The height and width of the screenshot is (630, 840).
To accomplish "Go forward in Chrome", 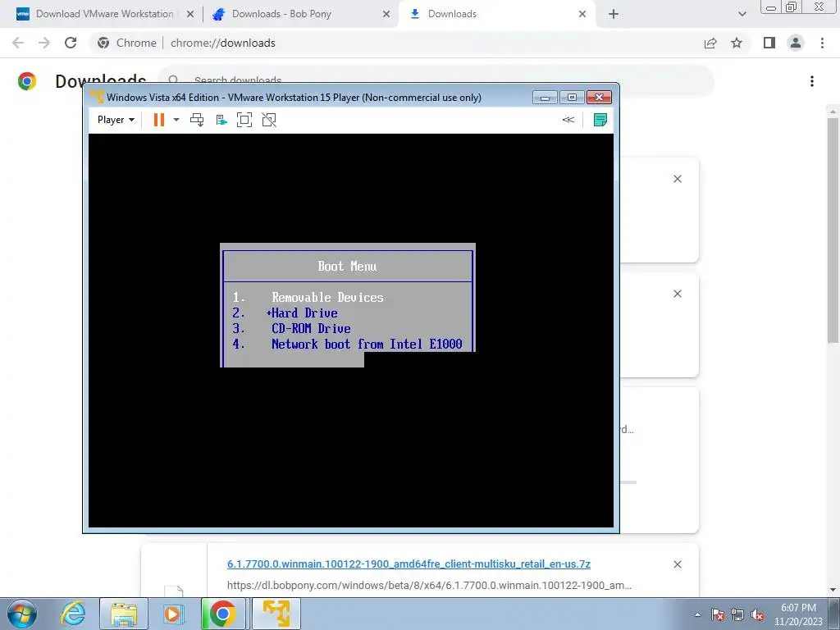I will (44, 43).
